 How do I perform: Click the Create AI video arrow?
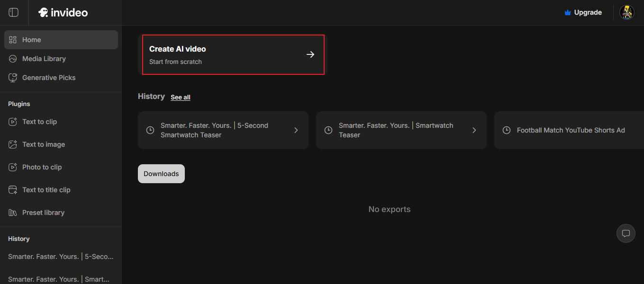pyautogui.click(x=310, y=54)
